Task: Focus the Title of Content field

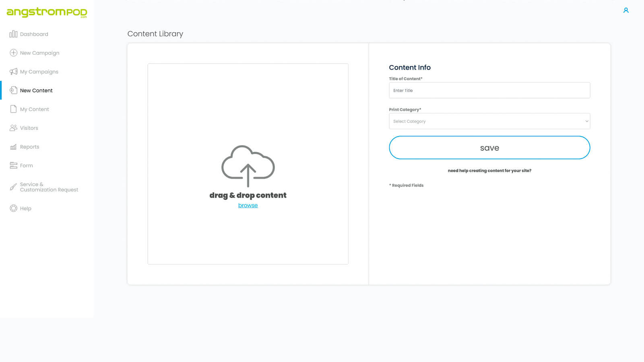Action: click(489, 90)
